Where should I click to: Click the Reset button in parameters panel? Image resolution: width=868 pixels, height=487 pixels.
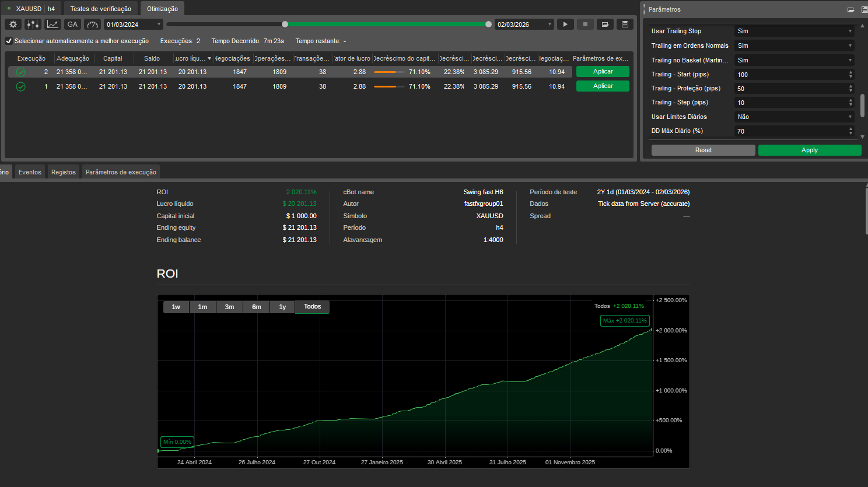[703, 150]
